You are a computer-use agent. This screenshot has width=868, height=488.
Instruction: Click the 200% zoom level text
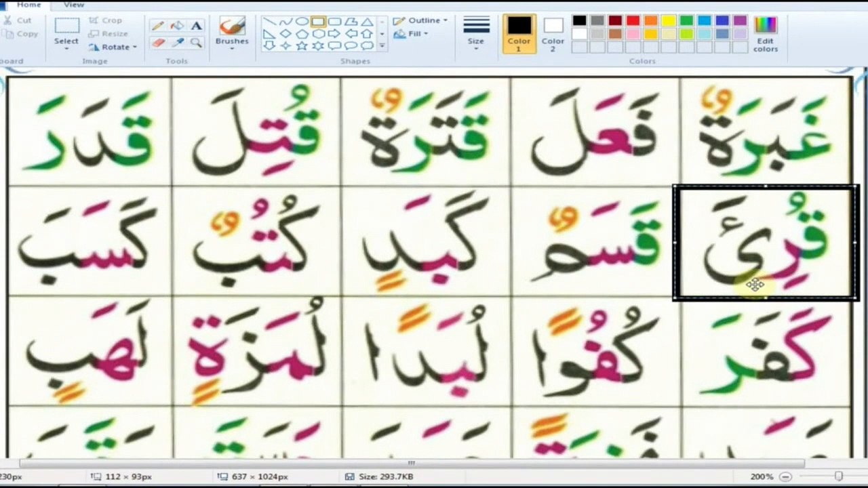click(762, 476)
